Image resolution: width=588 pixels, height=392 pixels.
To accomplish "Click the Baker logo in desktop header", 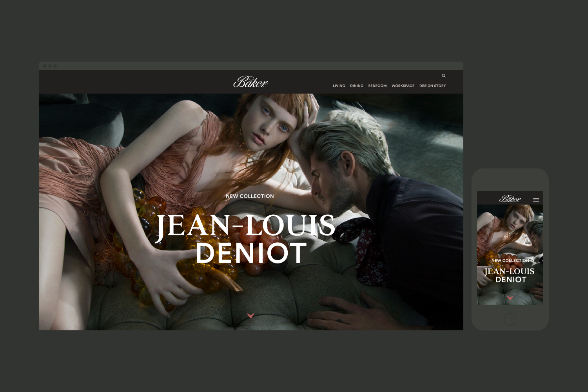I will click(x=250, y=82).
